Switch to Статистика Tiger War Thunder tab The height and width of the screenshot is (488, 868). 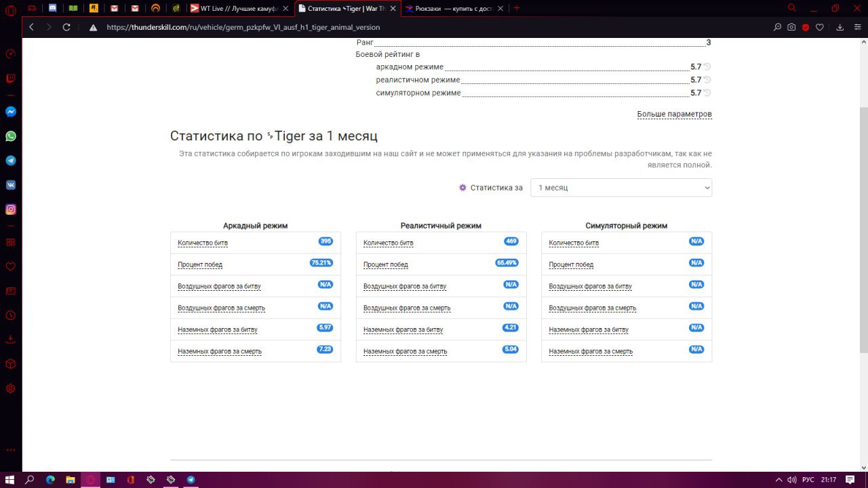click(x=346, y=8)
